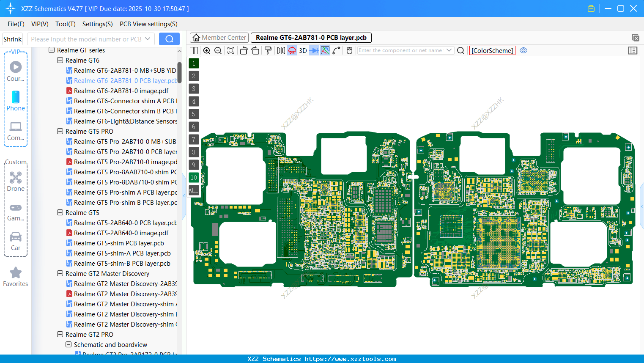Image resolution: width=644 pixels, height=363 pixels.
Task: Show PCB layer 10
Action: point(194,178)
